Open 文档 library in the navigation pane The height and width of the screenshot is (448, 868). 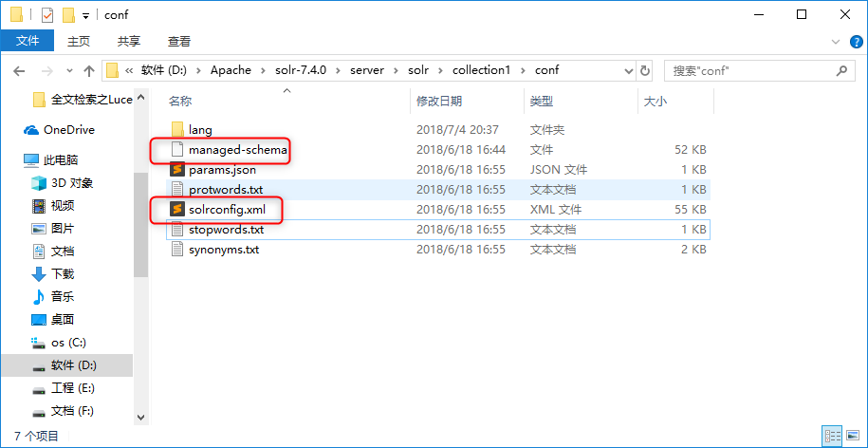tap(54, 251)
